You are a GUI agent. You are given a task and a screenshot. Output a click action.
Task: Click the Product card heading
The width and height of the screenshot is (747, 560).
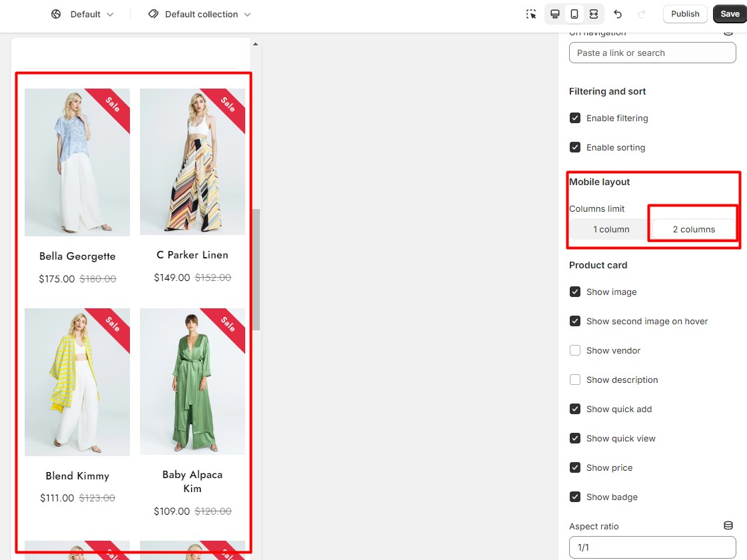click(598, 265)
